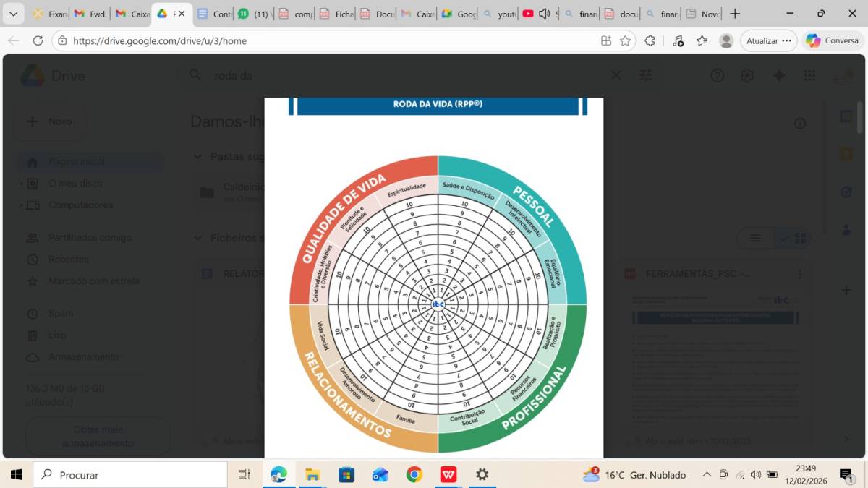Open the Edge profile avatar
The width and height of the screenshot is (868, 488).
point(726,41)
